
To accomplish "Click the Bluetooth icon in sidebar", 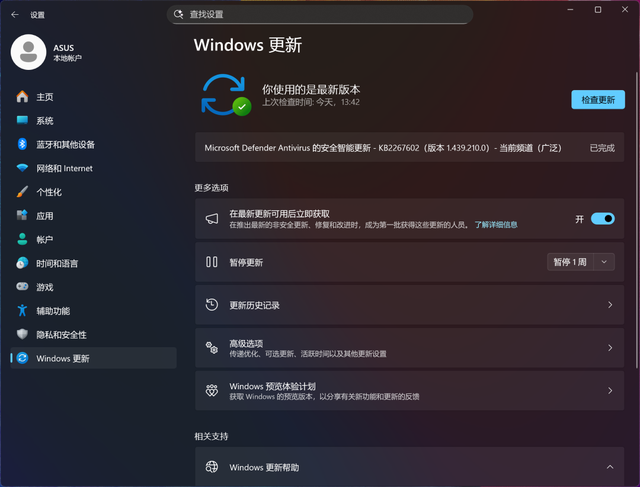I will pos(22,144).
